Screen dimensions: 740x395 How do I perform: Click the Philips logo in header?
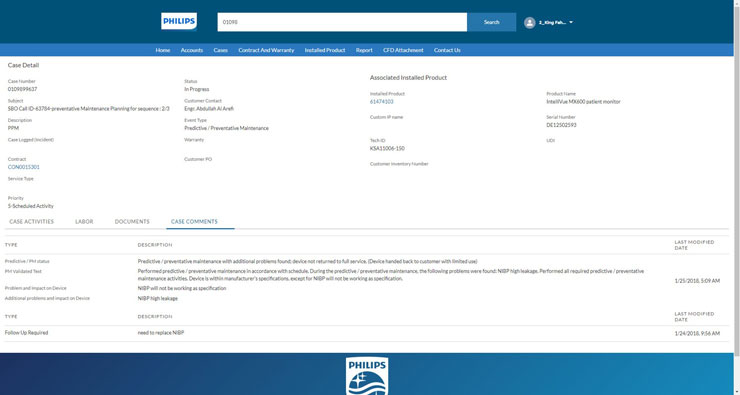click(179, 22)
